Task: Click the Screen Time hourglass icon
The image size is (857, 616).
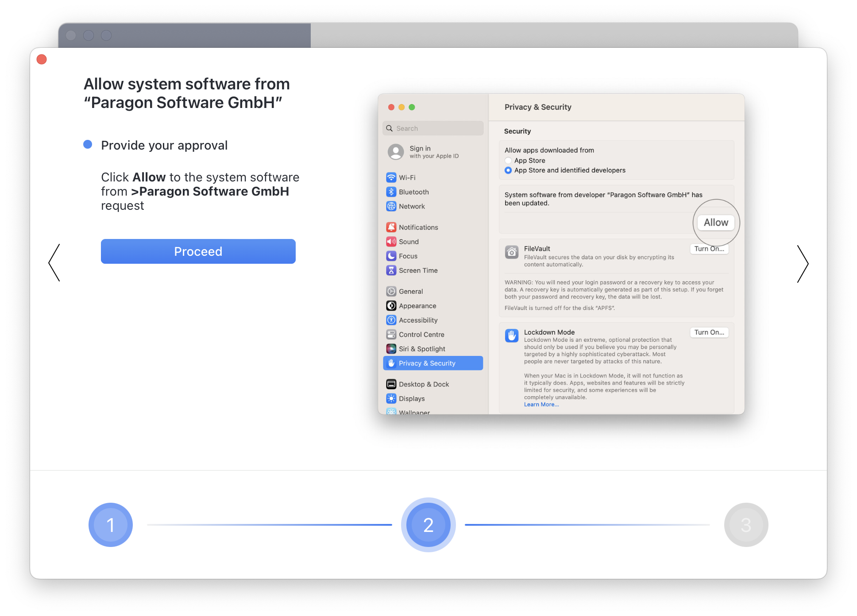Action: pos(391,270)
